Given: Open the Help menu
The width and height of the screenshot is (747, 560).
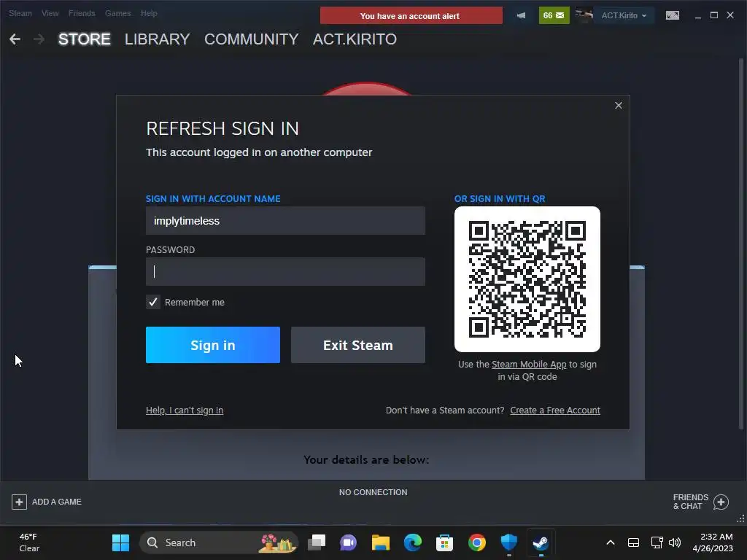Looking at the screenshot, I should pos(149,13).
